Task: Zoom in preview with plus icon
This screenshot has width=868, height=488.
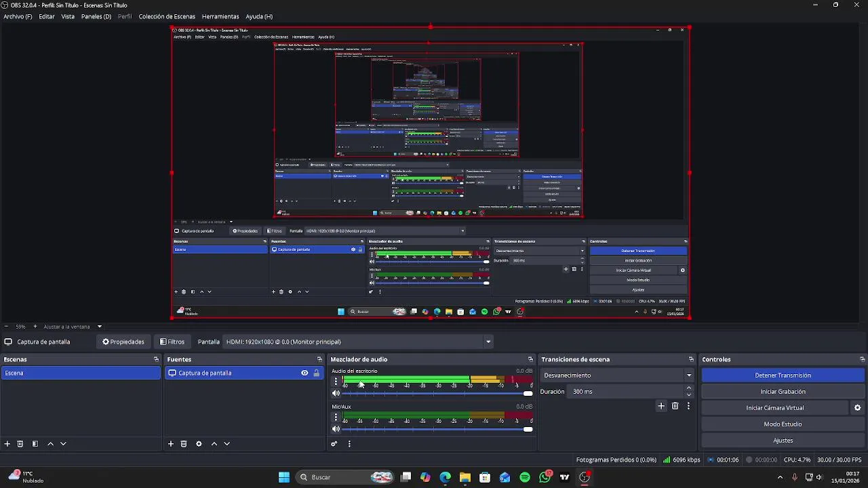Action: point(35,327)
